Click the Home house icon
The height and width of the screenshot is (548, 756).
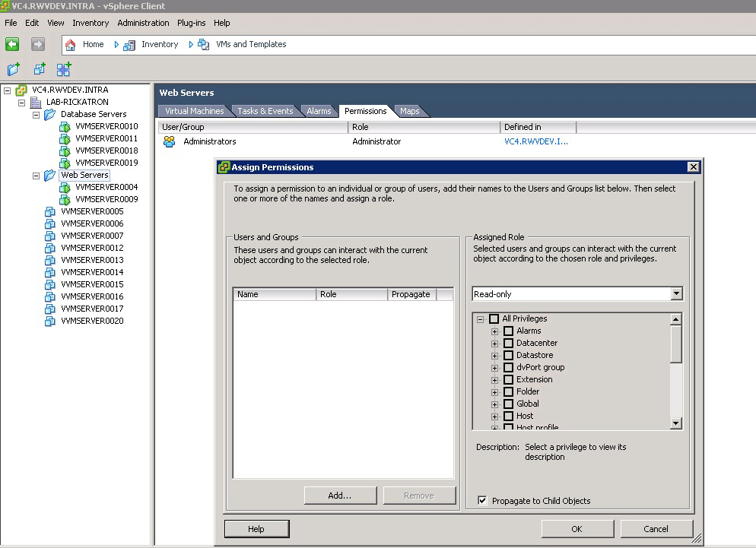tap(71, 45)
